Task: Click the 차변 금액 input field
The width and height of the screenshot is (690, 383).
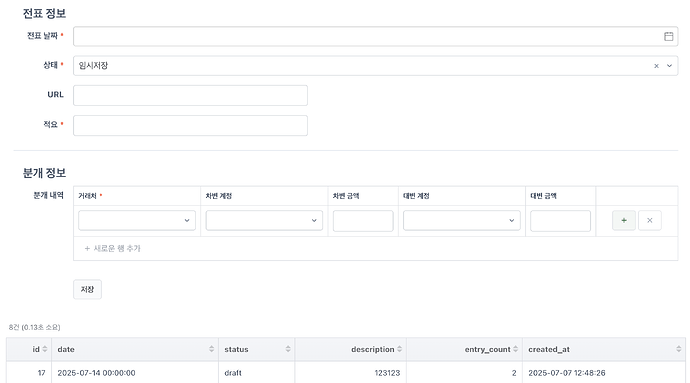Action: point(363,221)
